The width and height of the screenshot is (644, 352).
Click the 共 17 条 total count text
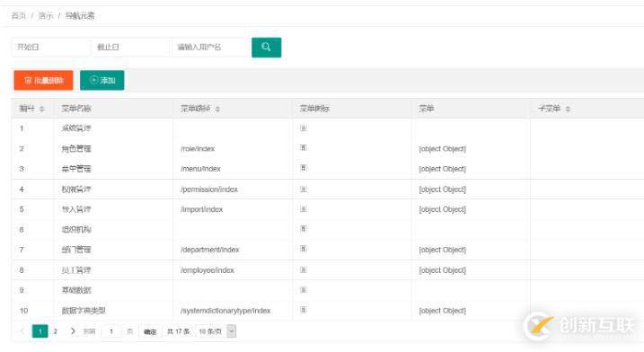tap(178, 331)
